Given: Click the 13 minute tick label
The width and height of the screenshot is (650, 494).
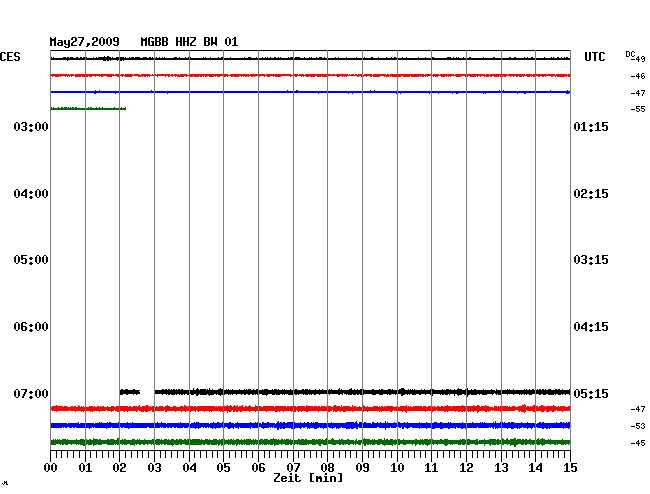Looking at the screenshot, I should point(501,468).
